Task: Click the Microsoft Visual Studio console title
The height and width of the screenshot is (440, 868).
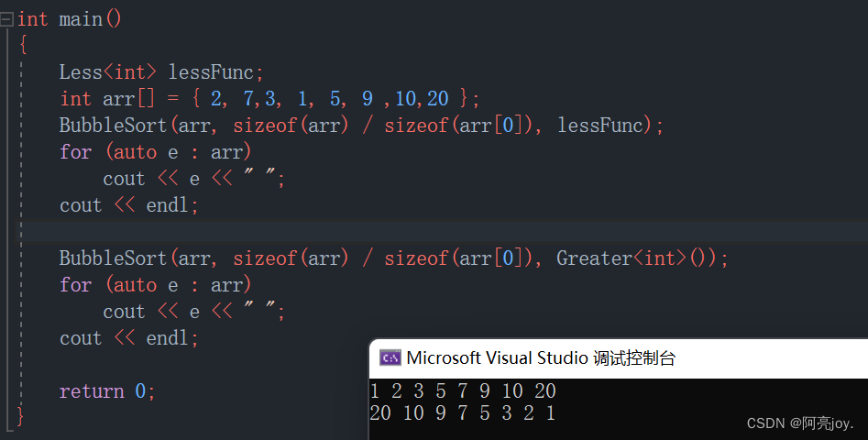Action: (x=541, y=358)
